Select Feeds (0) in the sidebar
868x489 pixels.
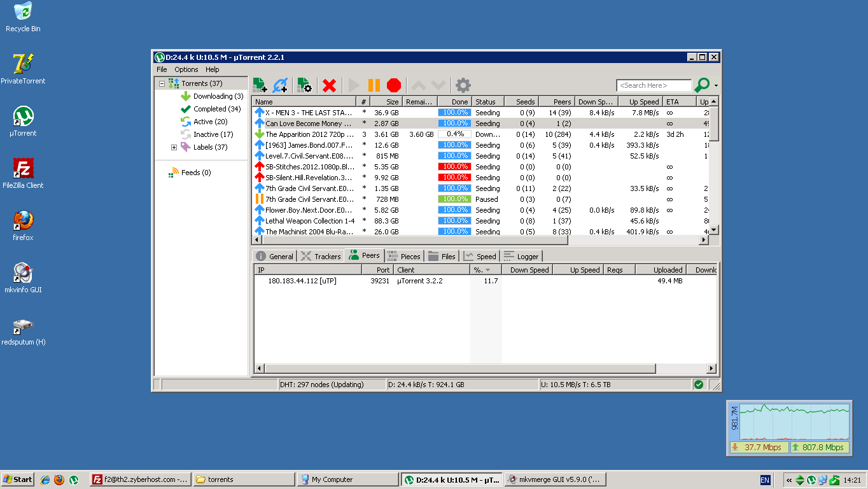pos(196,173)
